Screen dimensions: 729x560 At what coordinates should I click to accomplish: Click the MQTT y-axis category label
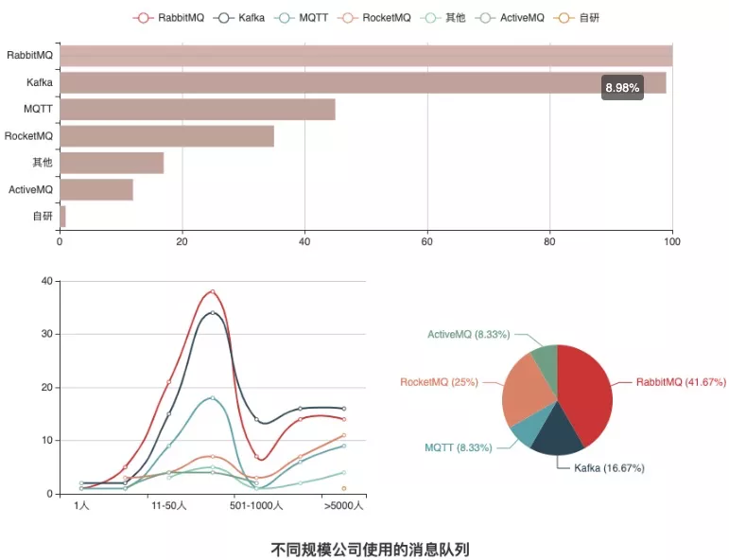[x=38, y=109]
